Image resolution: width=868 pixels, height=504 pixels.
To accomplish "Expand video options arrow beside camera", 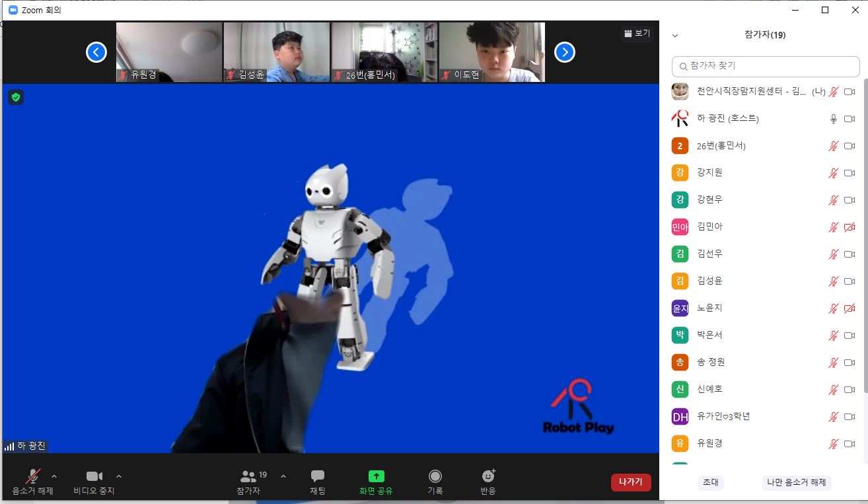I will point(119,476).
